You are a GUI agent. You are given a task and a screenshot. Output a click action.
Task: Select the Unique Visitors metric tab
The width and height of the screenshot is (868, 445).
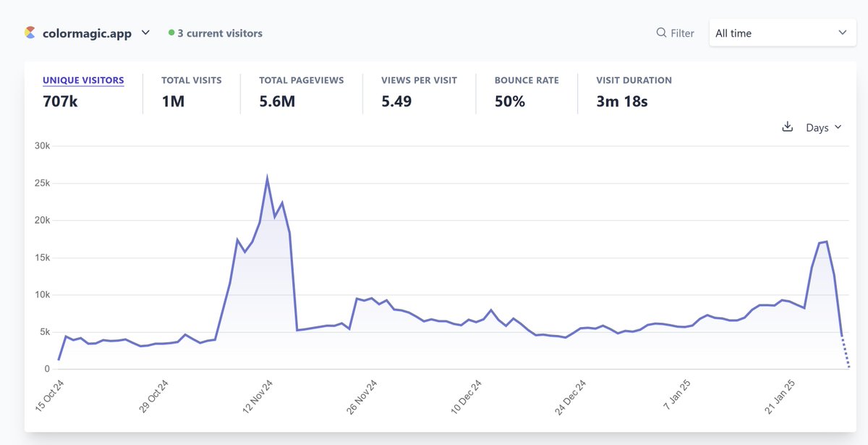point(83,91)
